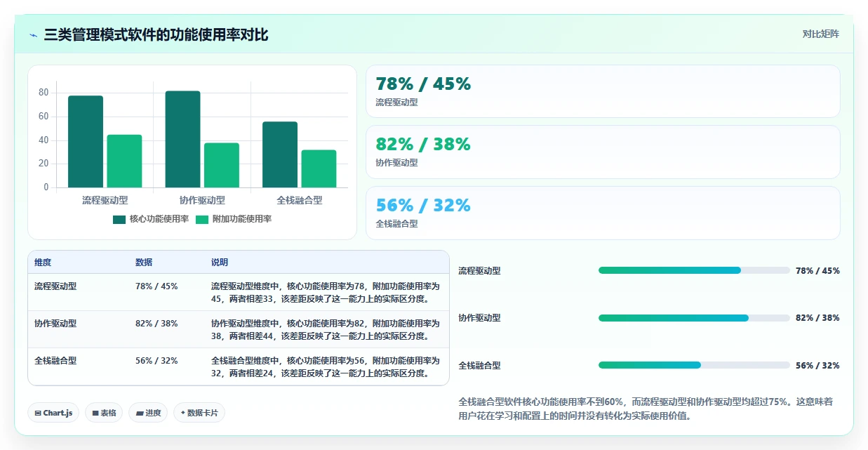Click the 协作驱动型 core usage bar
Image resolution: width=868 pixels, height=450 pixels.
[182, 139]
